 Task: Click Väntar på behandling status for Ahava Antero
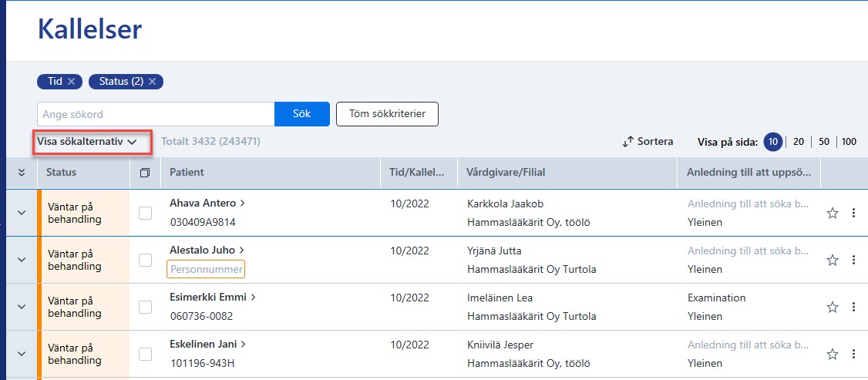tap(75, 213)
